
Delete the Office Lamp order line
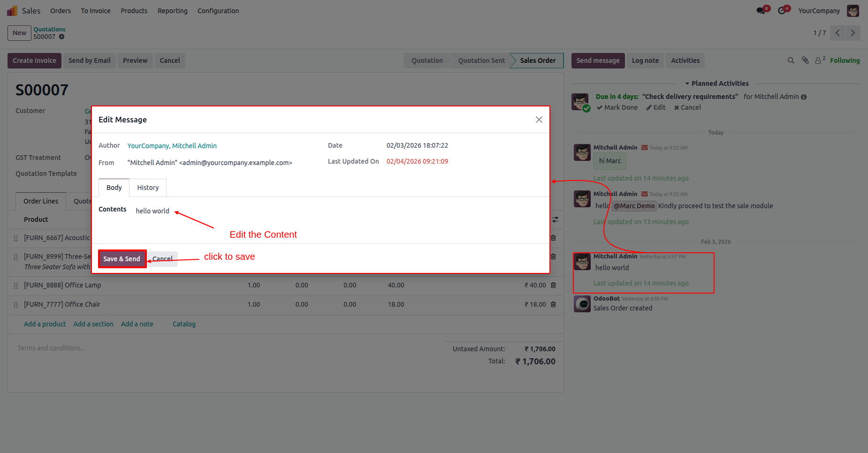pyautogui.click(x=553, y=285)
